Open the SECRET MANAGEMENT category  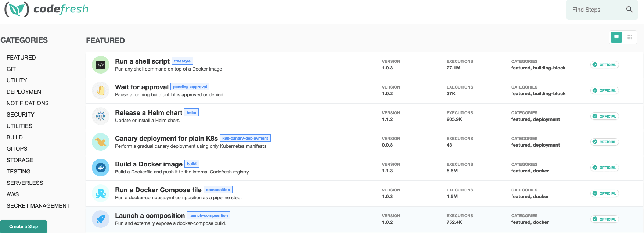click(x=38, y=206)
